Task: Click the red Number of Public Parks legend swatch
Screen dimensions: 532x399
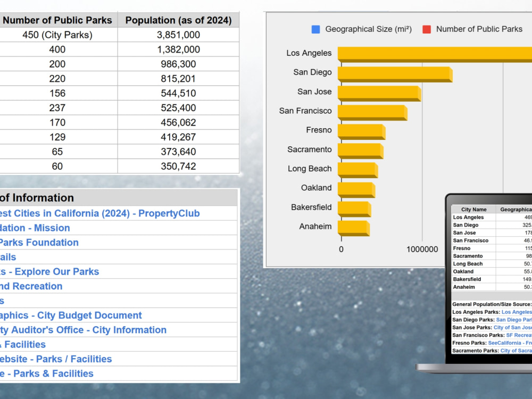Action: pos(427,29)
